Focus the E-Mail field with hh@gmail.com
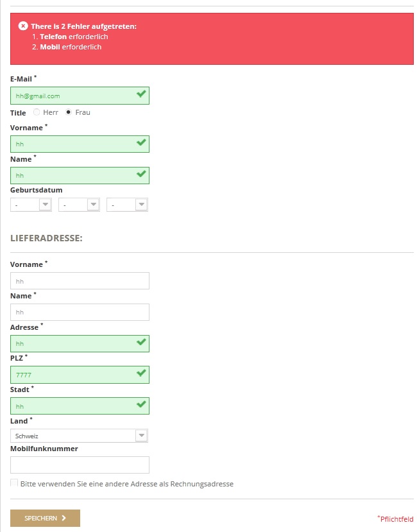 (80, 96)
